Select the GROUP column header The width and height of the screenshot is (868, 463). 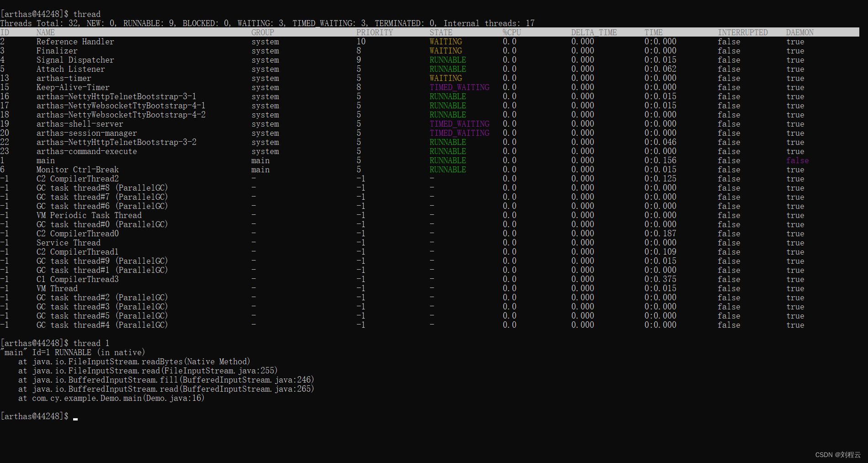click(x=263, y=32)
